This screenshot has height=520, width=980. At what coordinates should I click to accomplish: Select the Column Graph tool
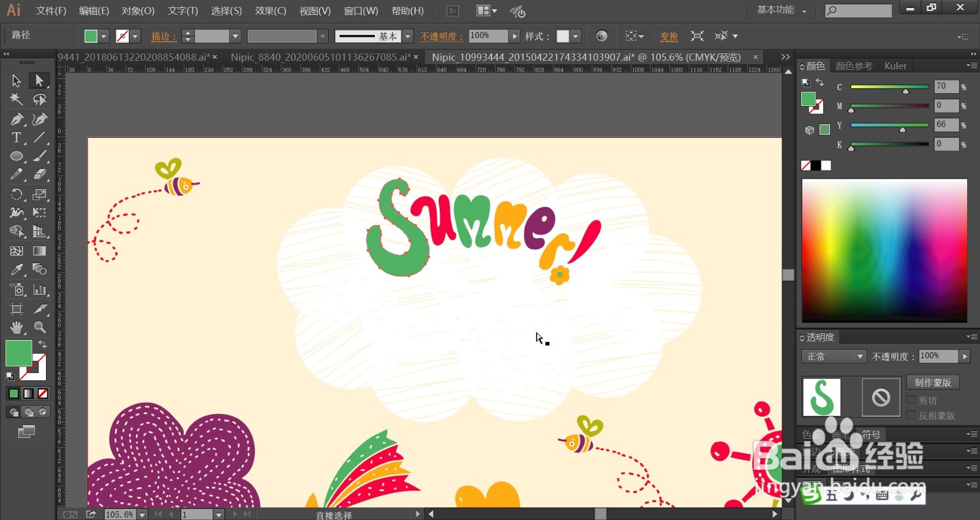click(x=40, y=289)
